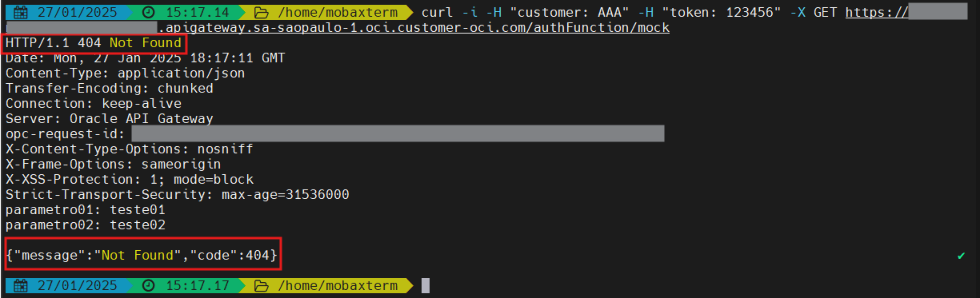Click the 15:17.17 time in the bottom prompt
Screen dimensions: 980x298
195,285
